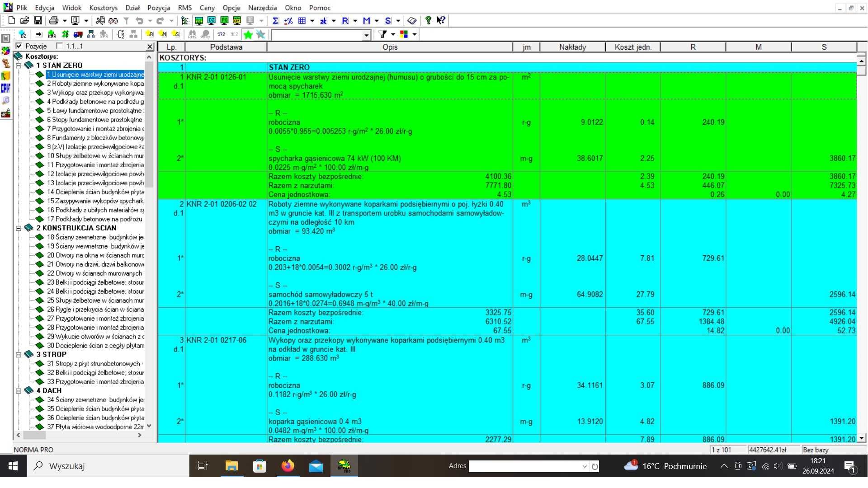Click the KNR insert position icon
This screenshot has width=868, height=488.
(x=52, y=34)
